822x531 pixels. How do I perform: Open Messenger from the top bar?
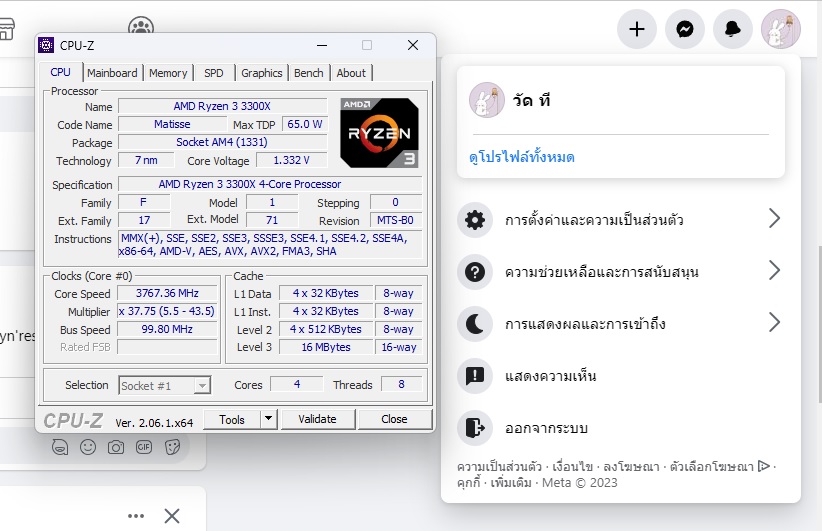[685, 29]
